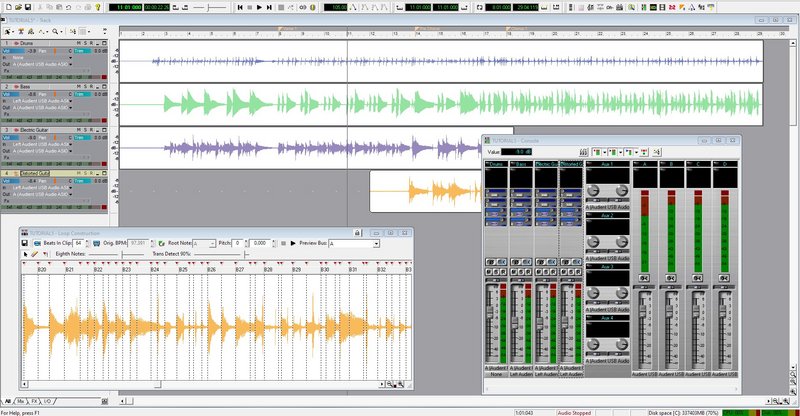800x416 pixels.
Task: Click the Beats in Clip value field
Action: tap(79, 243)
